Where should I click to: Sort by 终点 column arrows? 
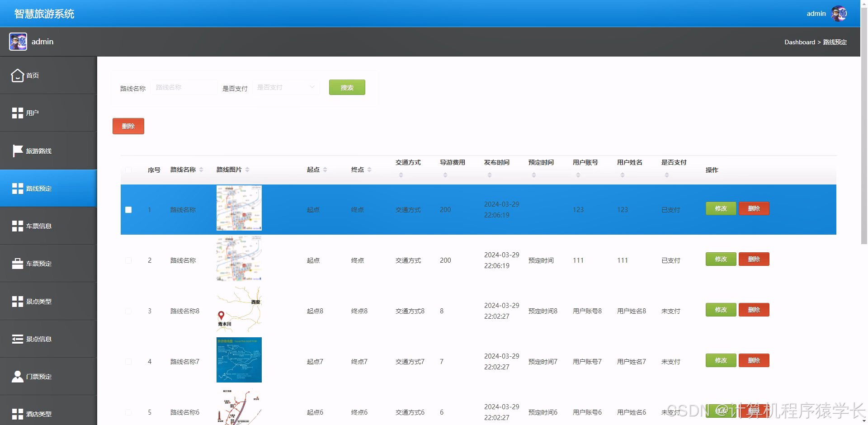coord(369,170)
